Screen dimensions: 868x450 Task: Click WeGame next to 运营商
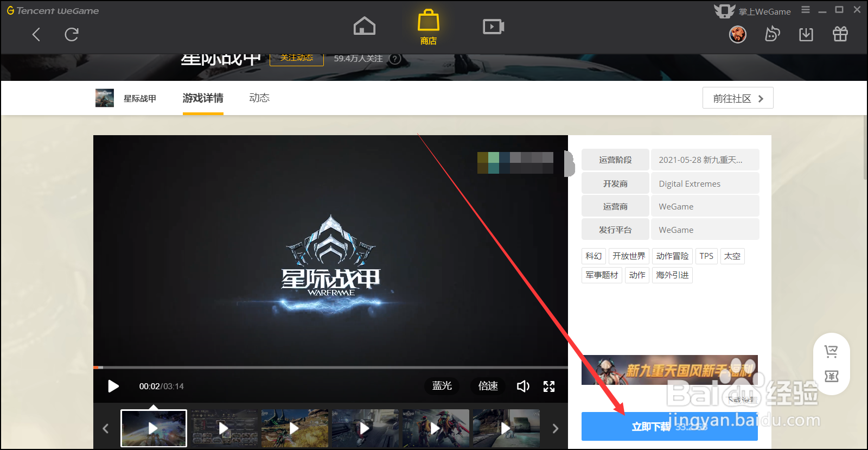click(676, 207)
